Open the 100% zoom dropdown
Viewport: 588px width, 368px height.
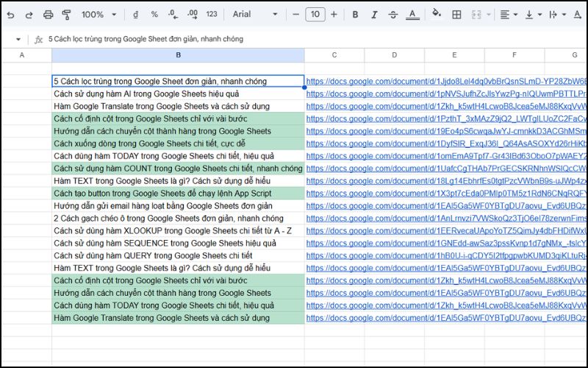click(x=97, y=15)
